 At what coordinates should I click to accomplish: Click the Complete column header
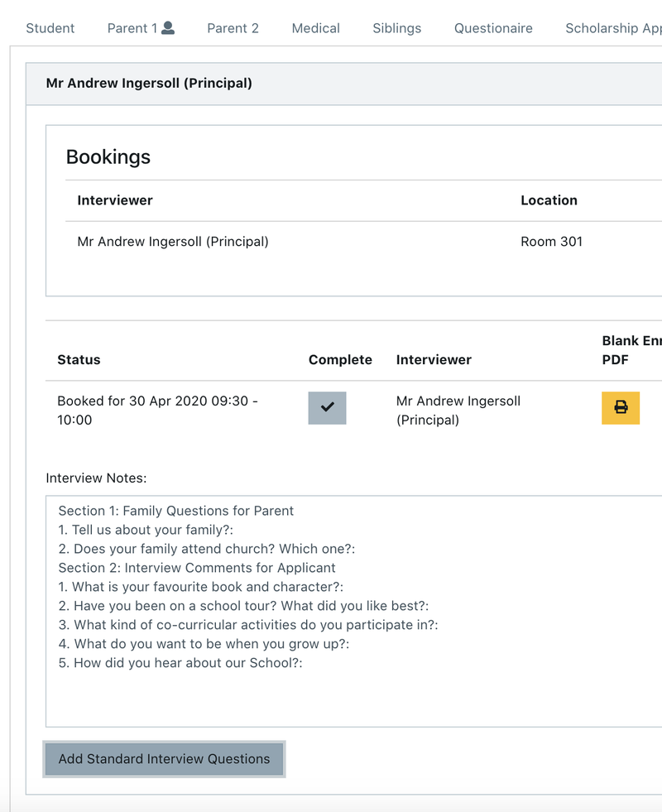[x=340, y=360]
